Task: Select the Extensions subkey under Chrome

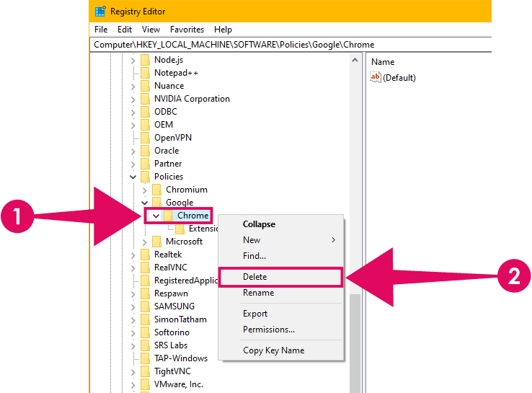Action: [x=203, y=229]
